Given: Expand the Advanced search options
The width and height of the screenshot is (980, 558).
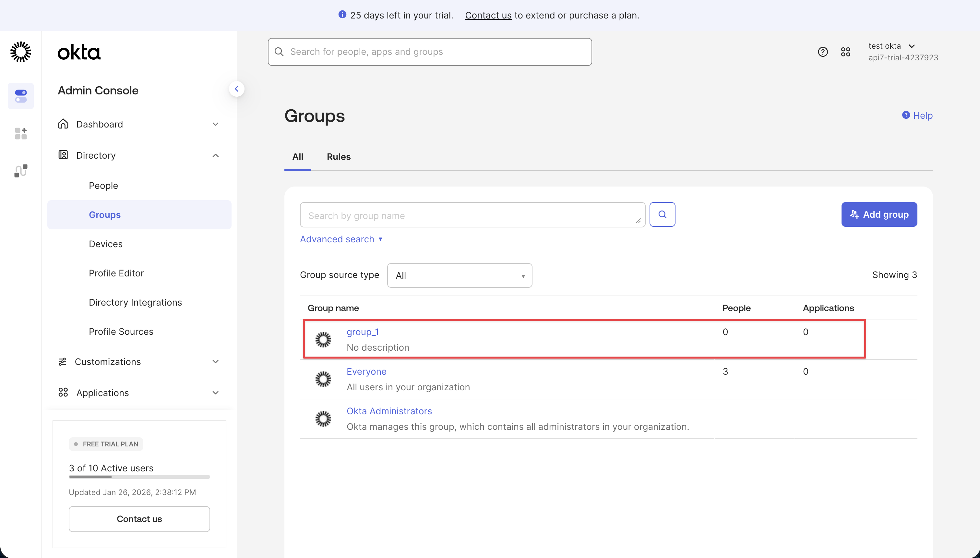Looking at the screenshot, I should [341, 239].
